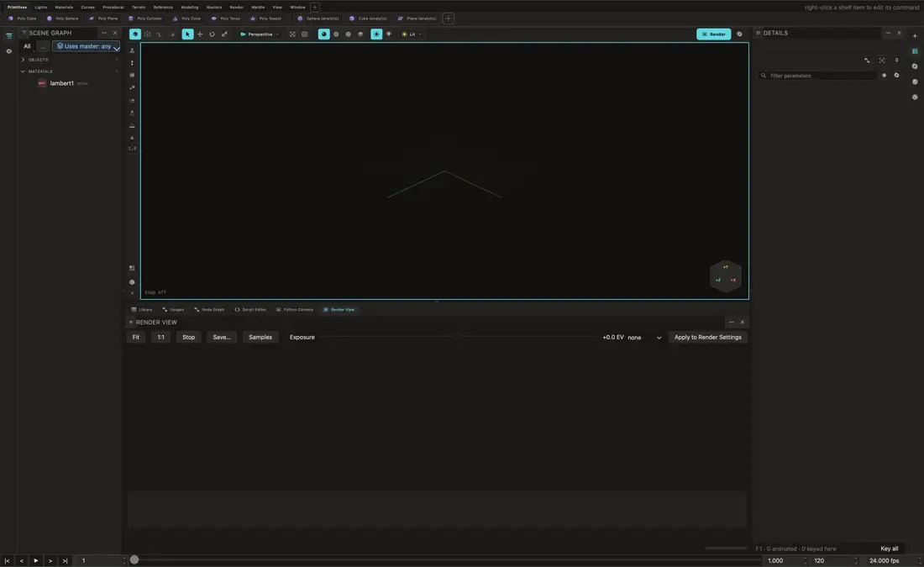924x567 pixels.
Task: Open the Uses master: any filter dropdown
Action: pyautogui.click(x=87, y=46)
